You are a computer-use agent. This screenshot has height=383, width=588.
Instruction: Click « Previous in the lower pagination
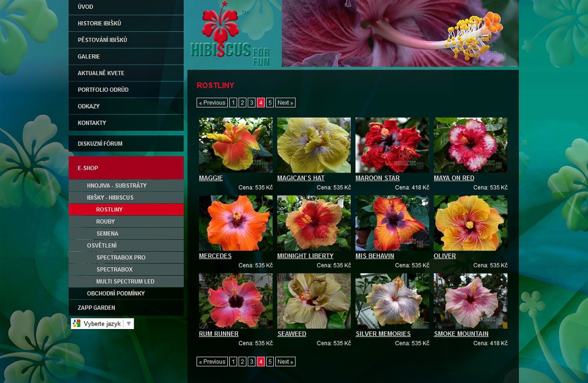[212, 362]
